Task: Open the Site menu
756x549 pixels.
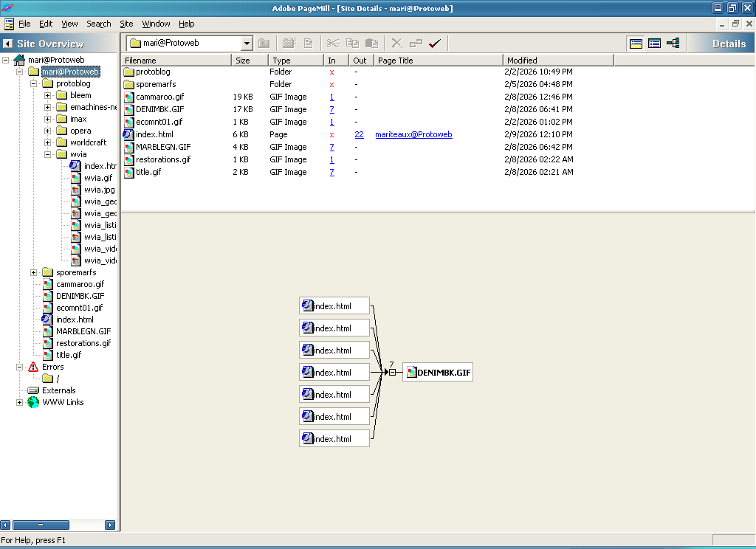Action: coord(126,24)
